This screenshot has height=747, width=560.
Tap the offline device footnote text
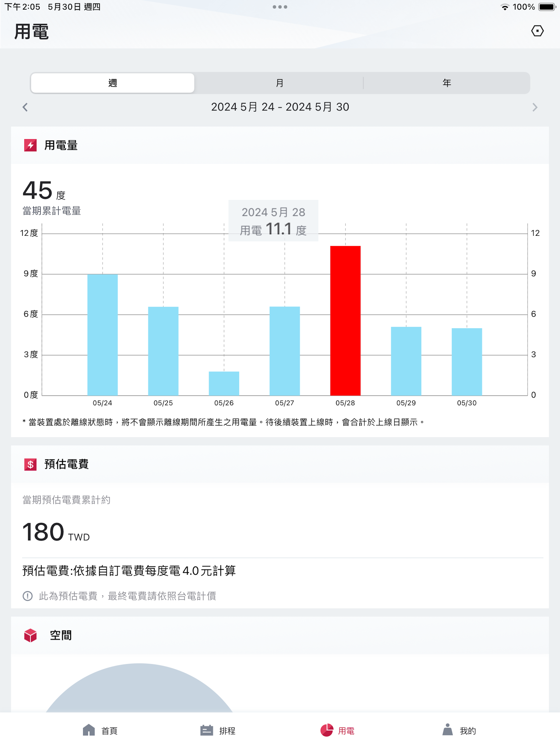point(224,422)
